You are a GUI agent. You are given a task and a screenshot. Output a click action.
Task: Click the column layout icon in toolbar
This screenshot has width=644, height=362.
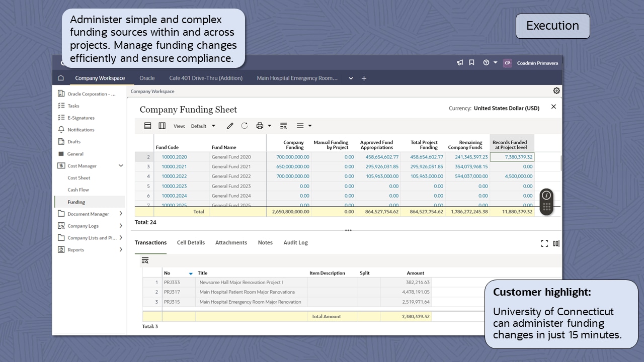click(x=162, y=126)
